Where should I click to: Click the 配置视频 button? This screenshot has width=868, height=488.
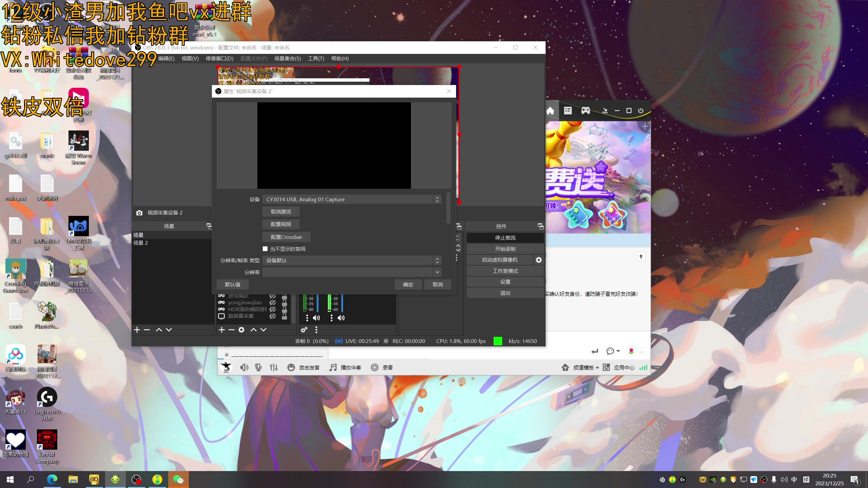coord(281,224)
